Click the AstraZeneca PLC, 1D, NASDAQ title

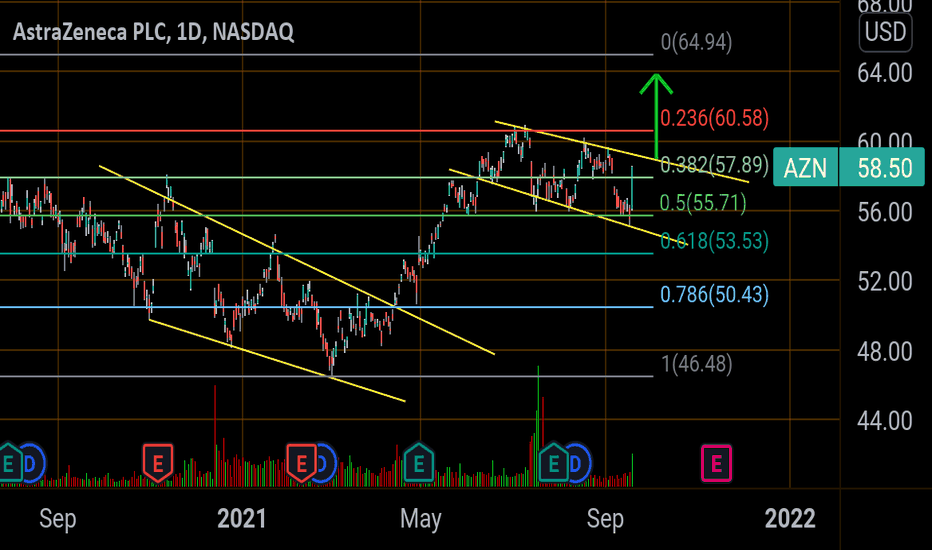point(153,32)
